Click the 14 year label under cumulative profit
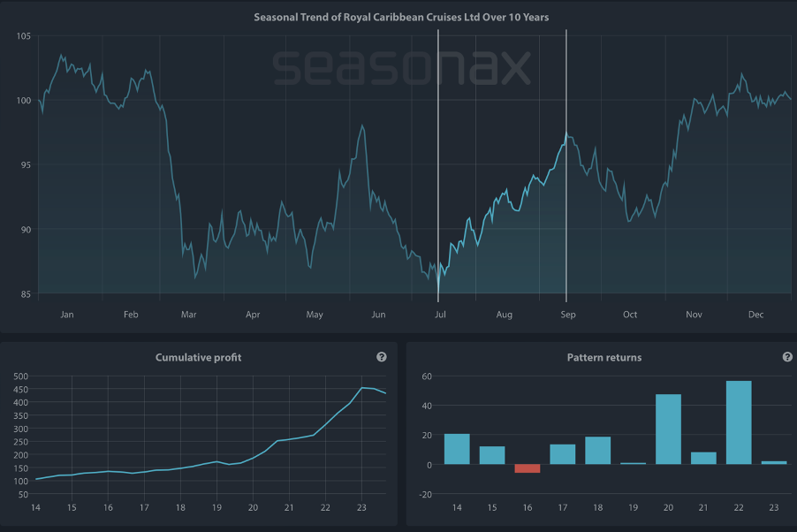797x532 pixels. pos(35,507)
